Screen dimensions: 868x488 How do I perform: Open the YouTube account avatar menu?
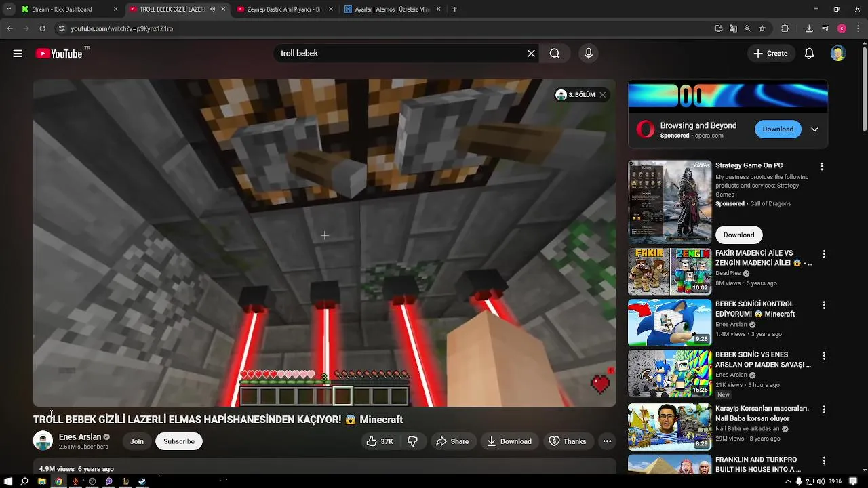click(838, 54)
